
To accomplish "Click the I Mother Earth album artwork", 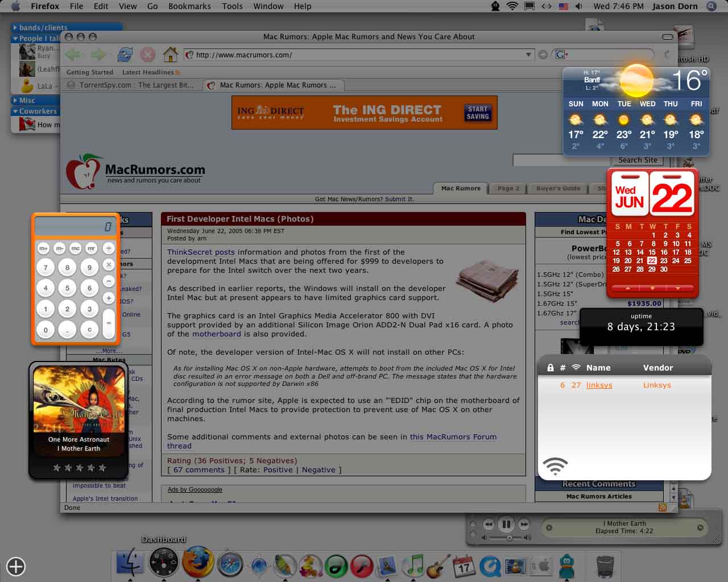I will click(79, 400).
